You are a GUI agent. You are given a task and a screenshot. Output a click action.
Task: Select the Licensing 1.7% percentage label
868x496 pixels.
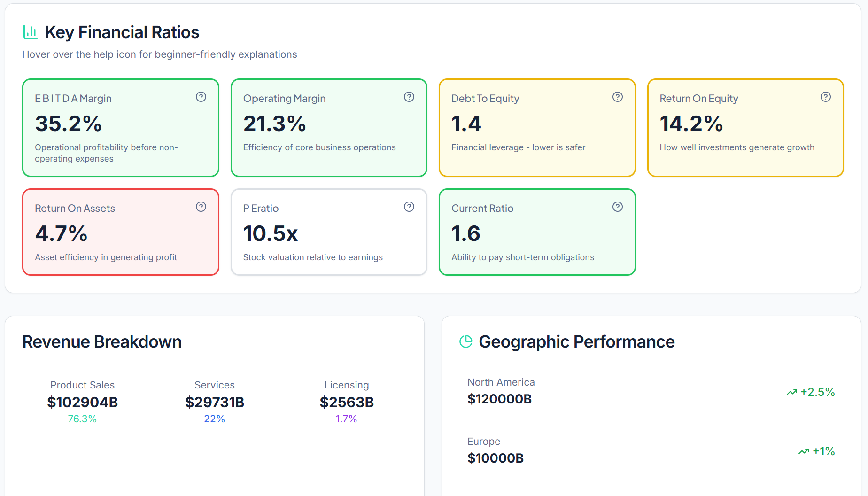(x=346, y=418)
